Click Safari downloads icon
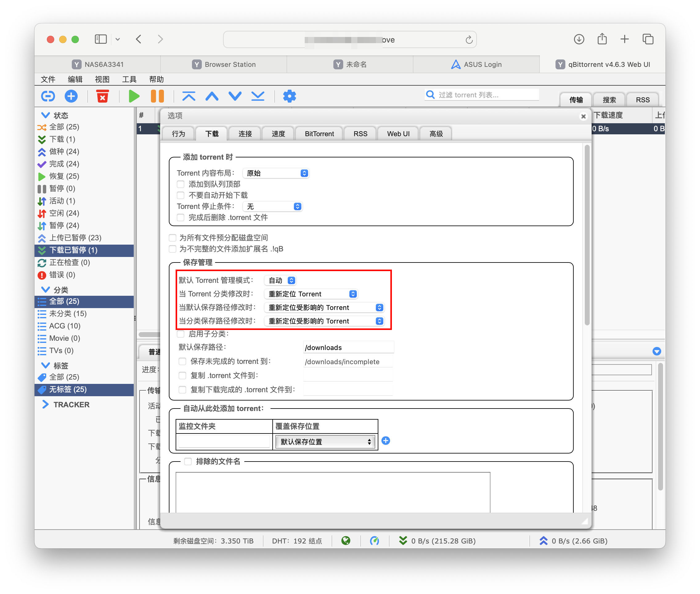The height and width of the screenshot is (594, 700). (x=579, y=39)
